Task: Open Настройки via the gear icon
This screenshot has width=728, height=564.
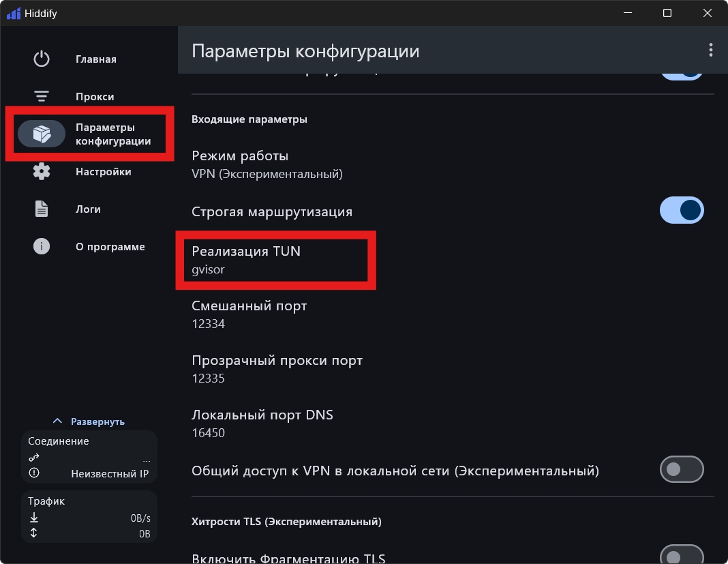Action: coord(42,172)
